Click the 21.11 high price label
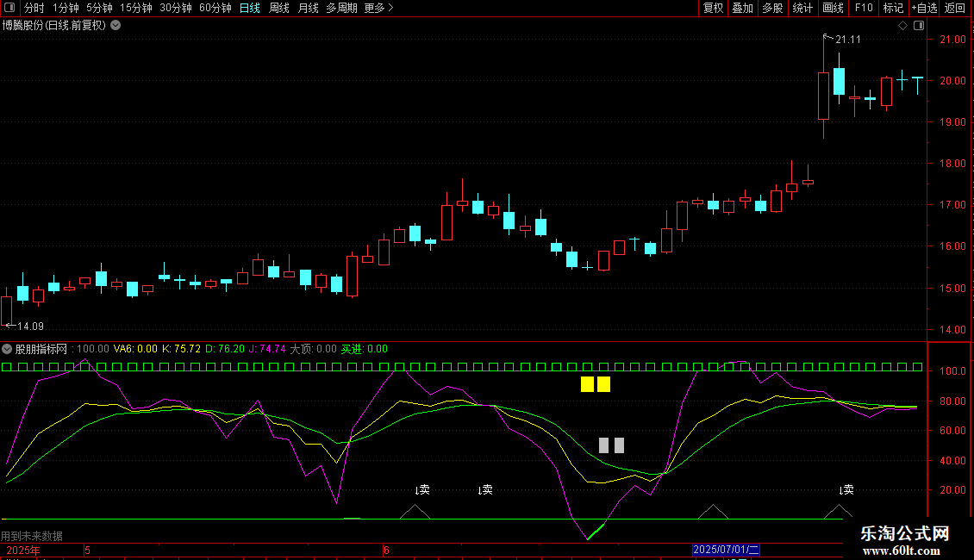Viewport: 974px width, 560px height. [x=848, y=40]
